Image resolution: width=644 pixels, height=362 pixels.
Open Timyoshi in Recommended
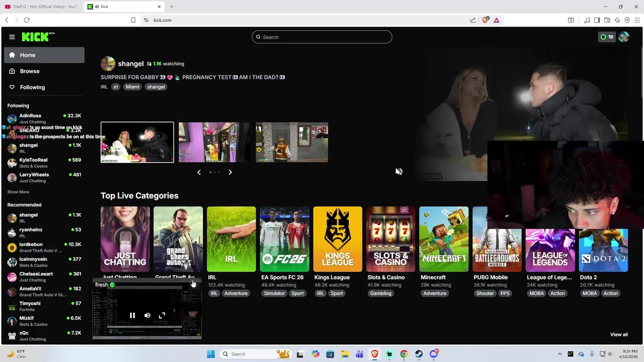coord(44,306)
